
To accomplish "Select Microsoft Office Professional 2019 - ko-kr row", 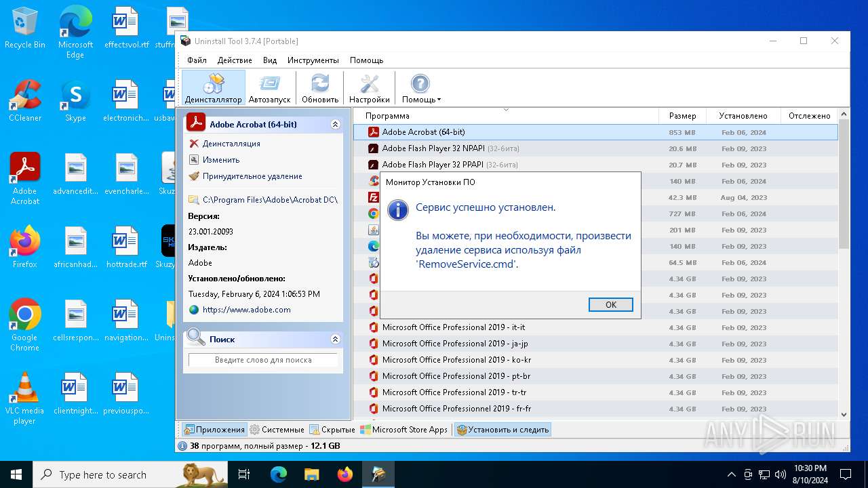I will pyautogui.click(x=595, y=360).
